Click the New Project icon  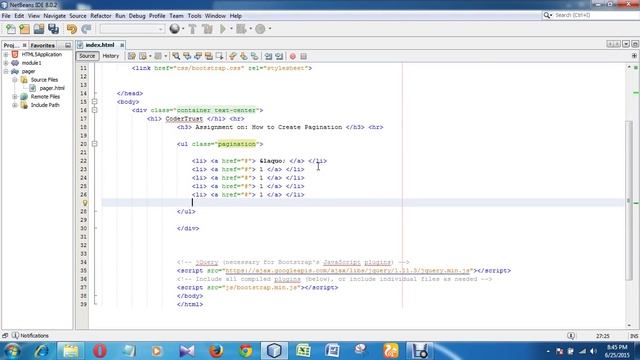pos(24,29)
